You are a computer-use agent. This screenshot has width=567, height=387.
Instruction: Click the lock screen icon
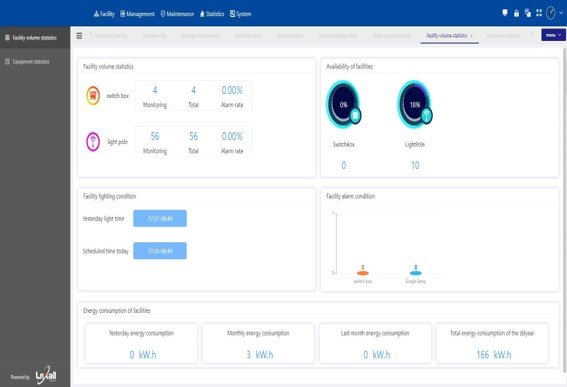516,13
